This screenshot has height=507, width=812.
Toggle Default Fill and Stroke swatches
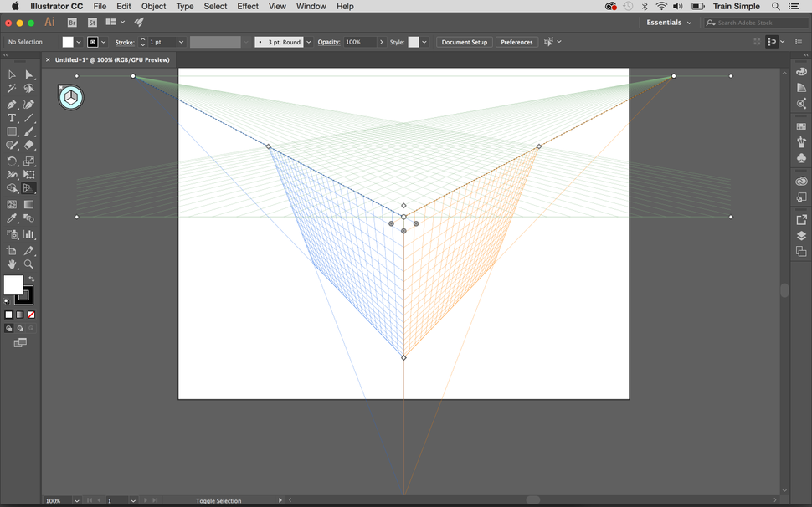7,300
